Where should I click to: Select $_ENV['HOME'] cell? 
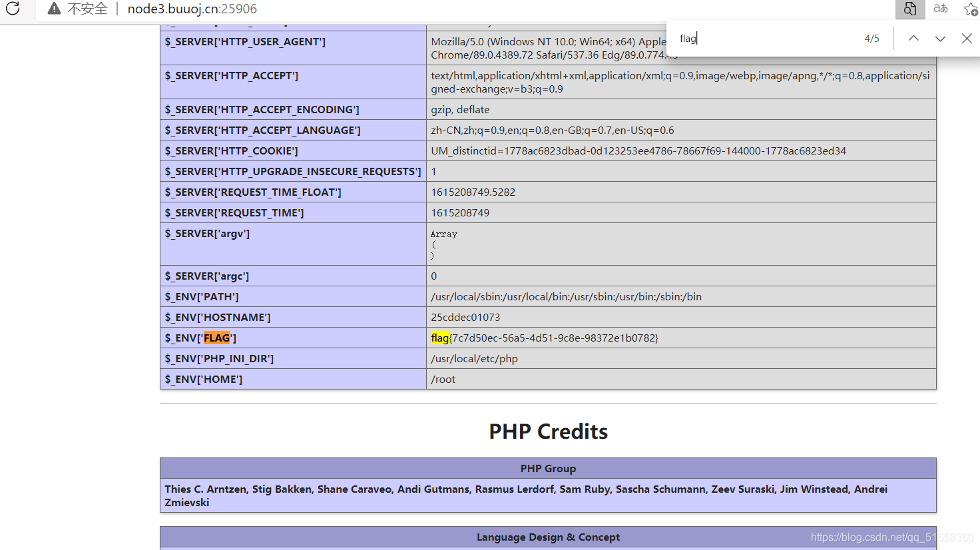point(293,379)
